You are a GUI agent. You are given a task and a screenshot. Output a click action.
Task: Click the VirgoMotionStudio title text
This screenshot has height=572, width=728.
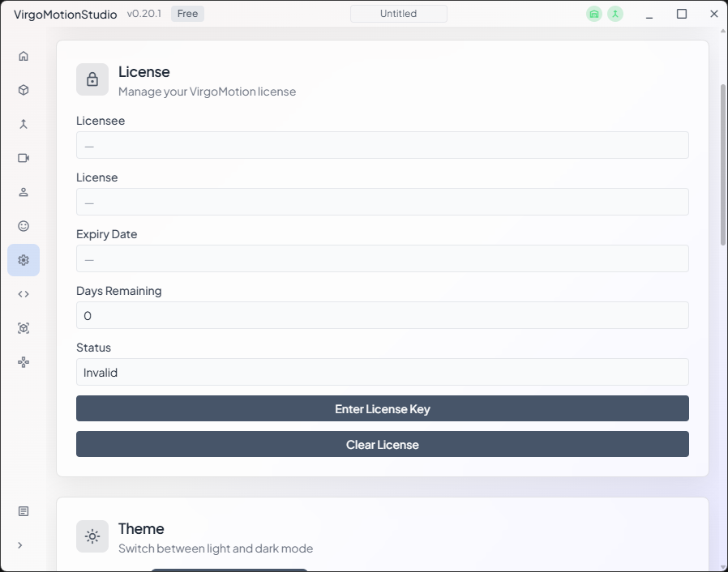pyautogui.click(x=66, y=15)
